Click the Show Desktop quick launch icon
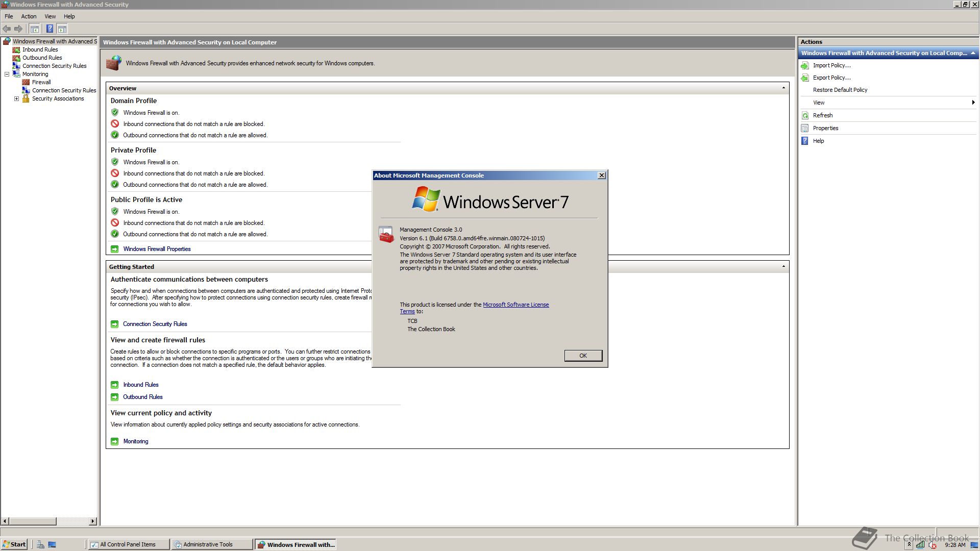Screen dimensions: 980x551 [x=52, y=544]
